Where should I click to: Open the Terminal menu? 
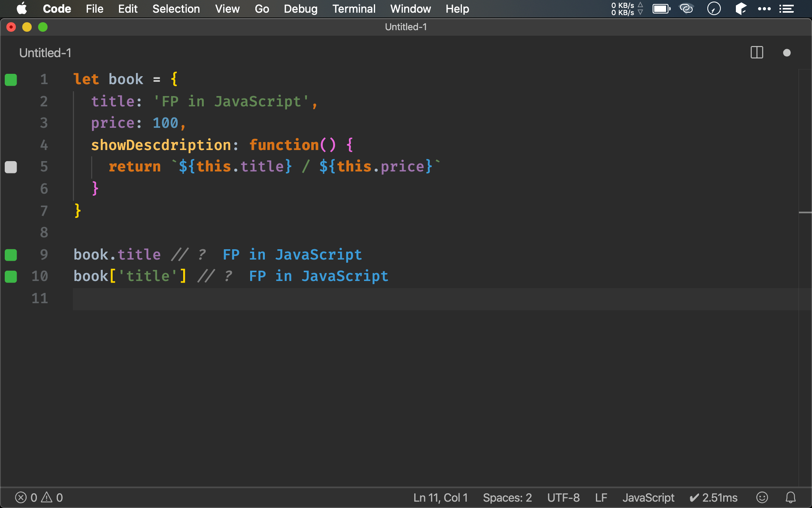click(x=354, y=9)
